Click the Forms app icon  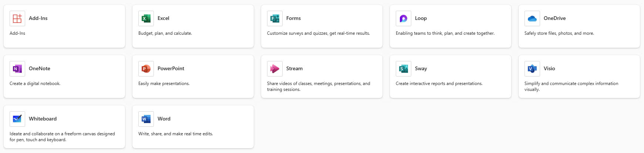click(275, 18)
